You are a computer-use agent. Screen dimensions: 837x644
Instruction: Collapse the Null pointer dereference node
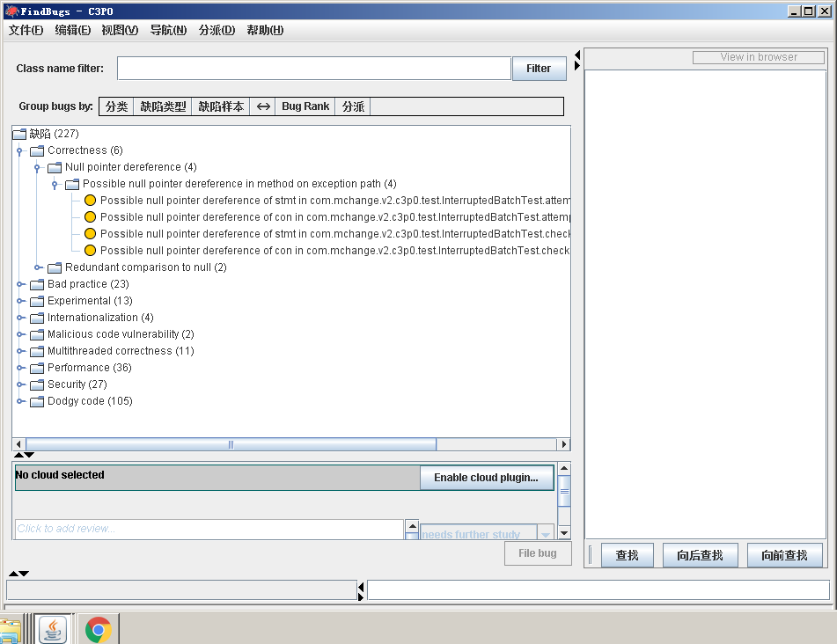point(37,167)
